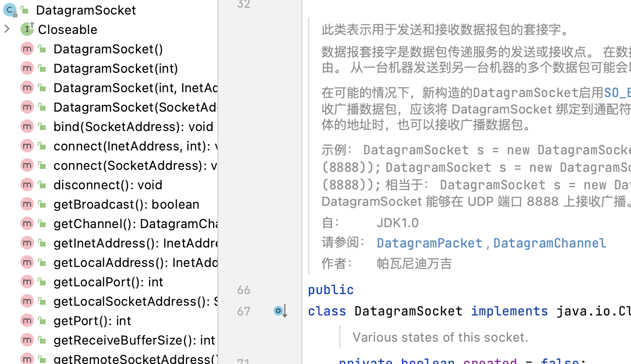This screenshot has height=364, width=631.
Task: Select the DatagramSocket(int) constructor
Action: pyautogui.click(x=116, y=68)
